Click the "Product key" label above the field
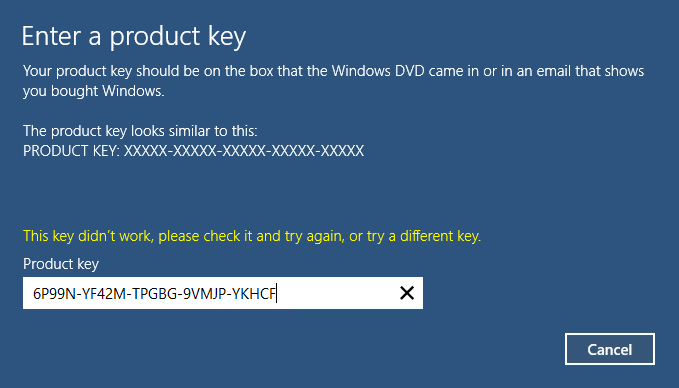 [61, 264]
